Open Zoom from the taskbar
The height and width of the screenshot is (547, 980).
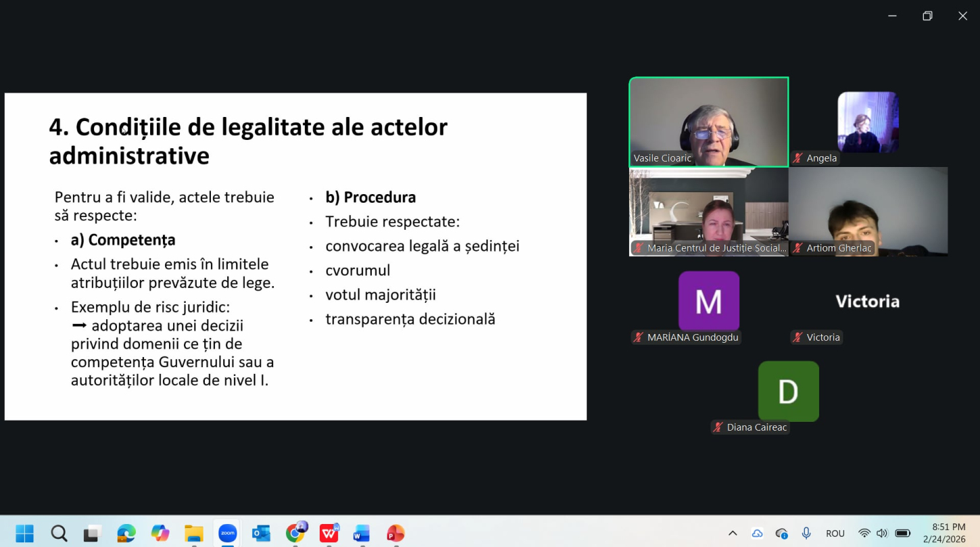pos(228,533)
